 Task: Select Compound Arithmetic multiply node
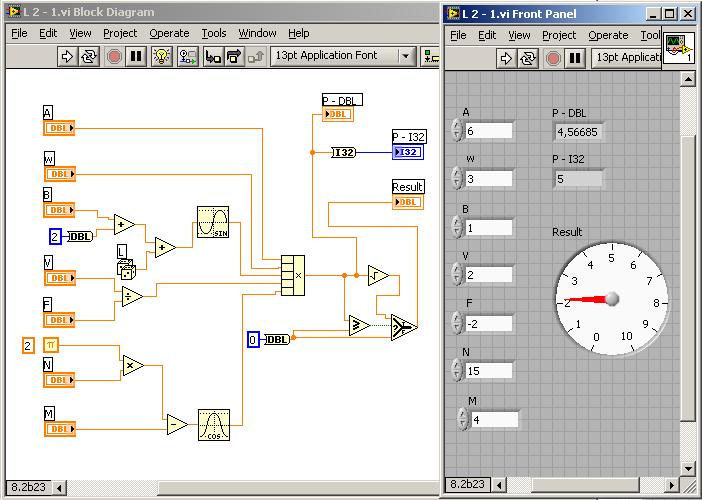tap(293, 276)
